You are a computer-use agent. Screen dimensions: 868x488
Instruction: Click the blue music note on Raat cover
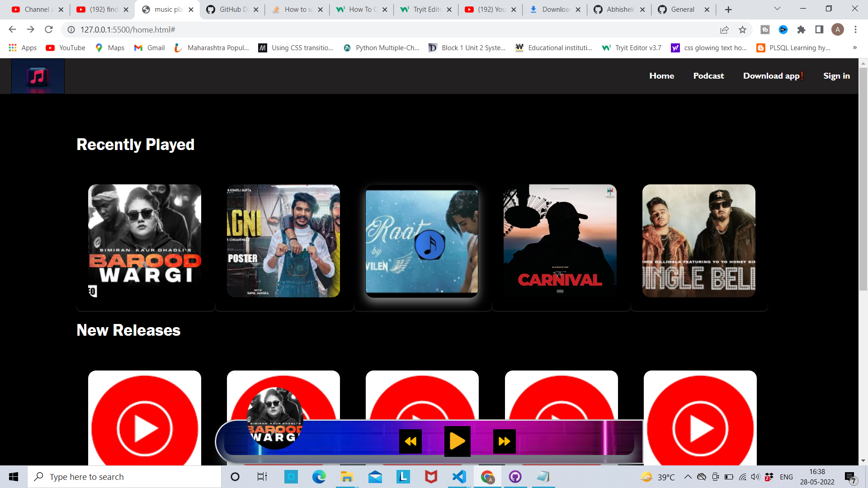point(429,244)
